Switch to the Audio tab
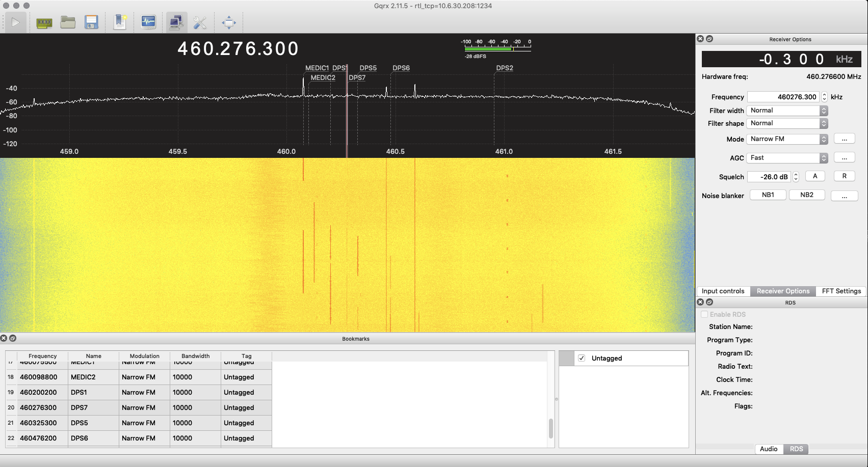 (x=769, y=449)
